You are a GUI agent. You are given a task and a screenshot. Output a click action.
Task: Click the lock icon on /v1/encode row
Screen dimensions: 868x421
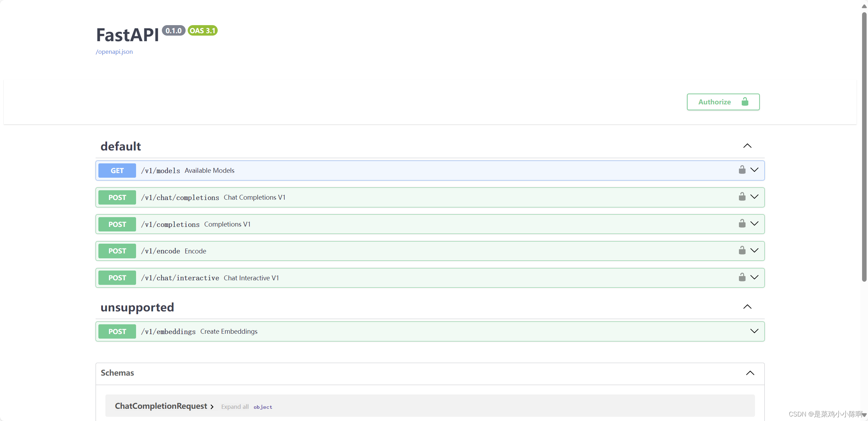click(x=742, y=250)
